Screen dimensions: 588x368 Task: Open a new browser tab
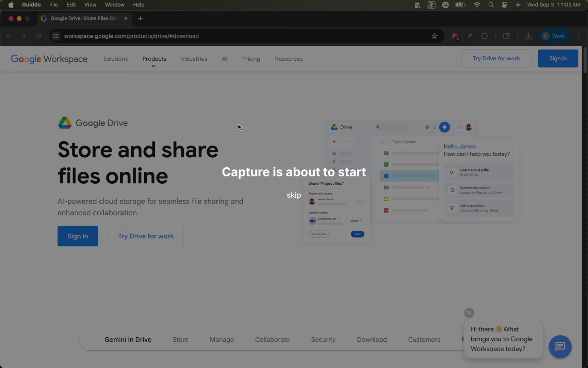141,18
